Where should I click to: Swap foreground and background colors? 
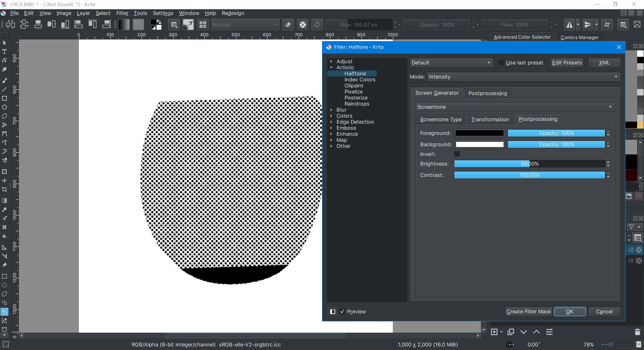click(x=159, y=21)
